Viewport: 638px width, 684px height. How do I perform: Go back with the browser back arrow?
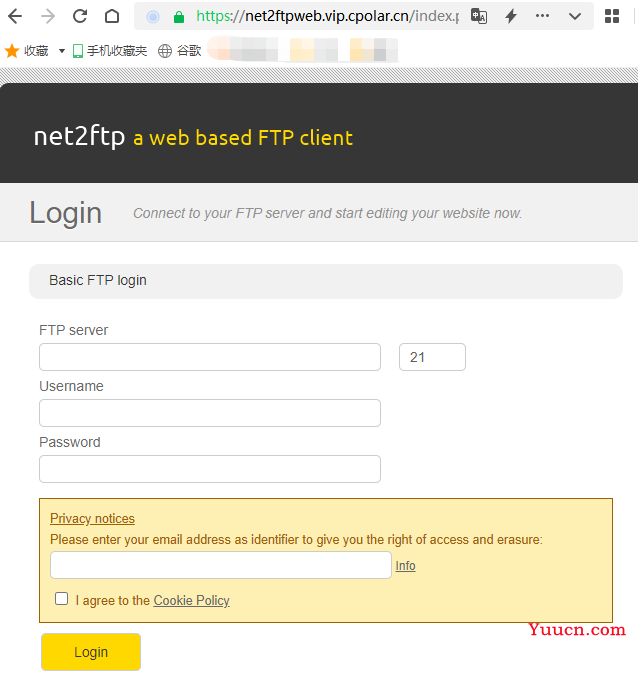(15, 17)
